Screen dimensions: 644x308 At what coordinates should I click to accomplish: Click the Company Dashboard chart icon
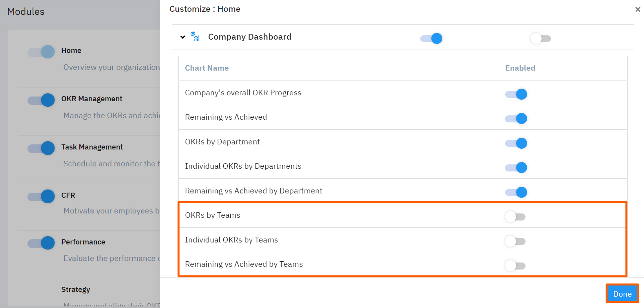[195, 37]
